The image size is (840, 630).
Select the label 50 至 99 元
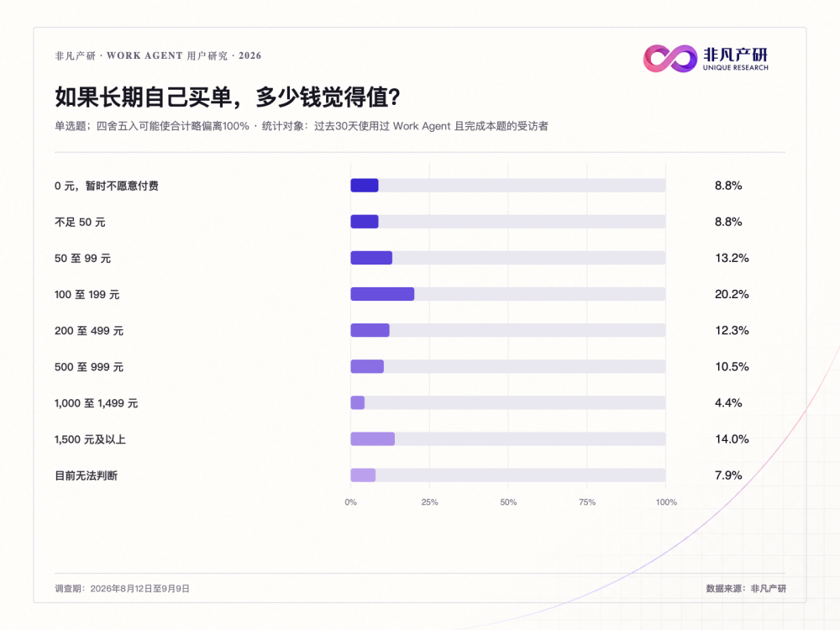click(x=82, y=258)
